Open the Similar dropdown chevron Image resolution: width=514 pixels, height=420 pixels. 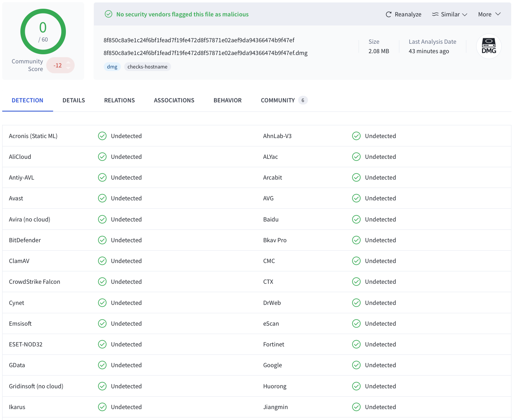[x=464, y=15]
